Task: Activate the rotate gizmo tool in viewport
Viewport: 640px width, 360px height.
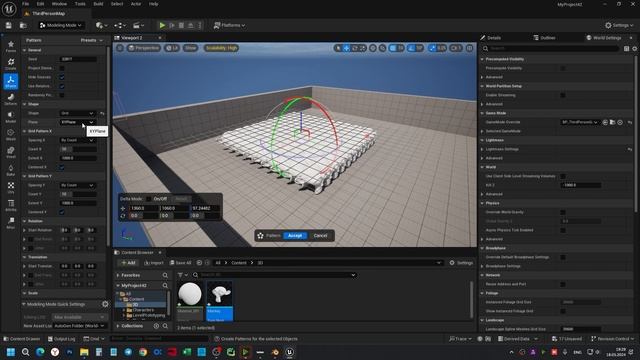Action: coord(354,48)
